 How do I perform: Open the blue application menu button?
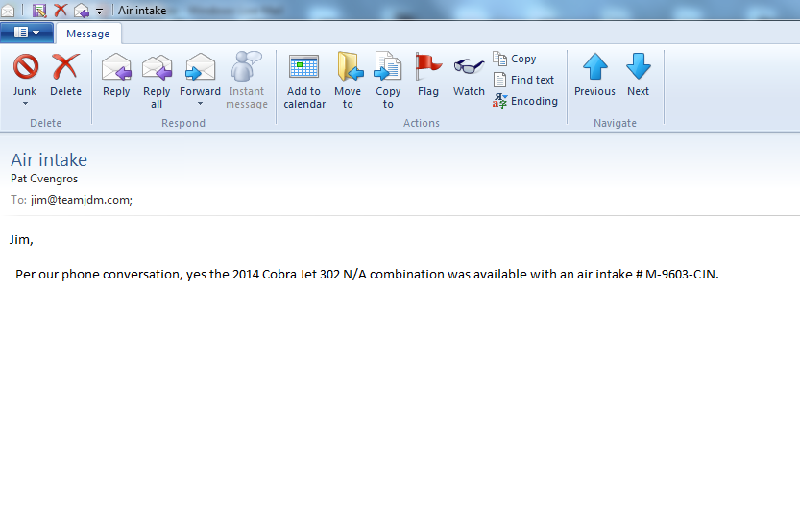pos(27,33)
